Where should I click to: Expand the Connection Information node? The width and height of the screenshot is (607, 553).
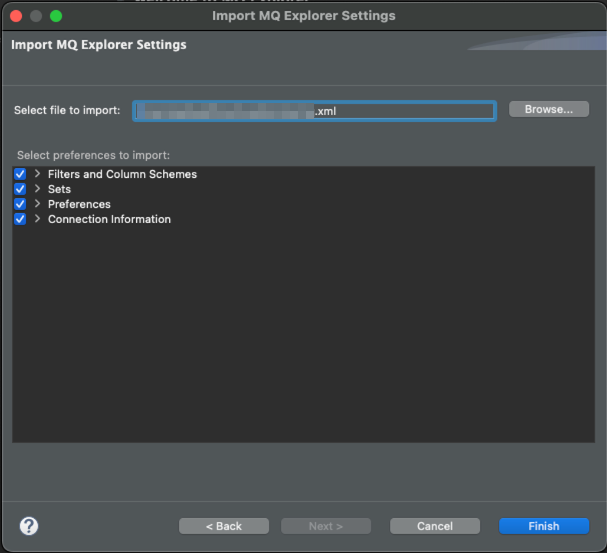click(x=37, y=219)
